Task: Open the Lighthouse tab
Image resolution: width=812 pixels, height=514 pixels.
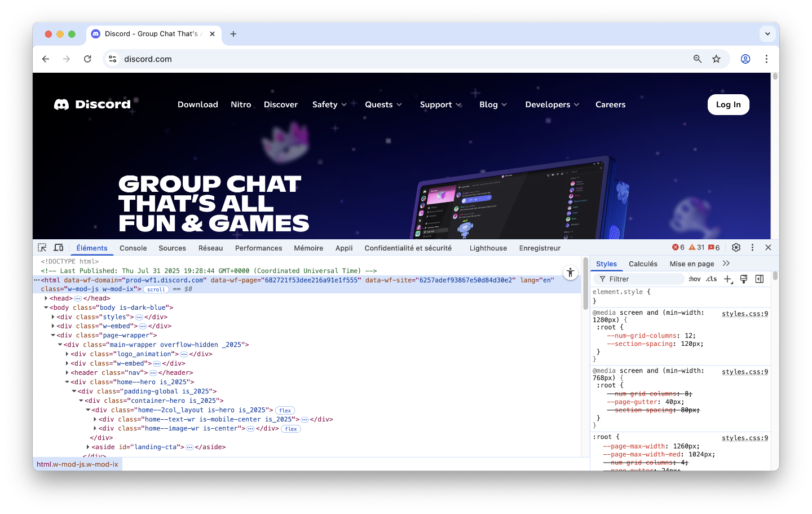Action: [488, 248]
